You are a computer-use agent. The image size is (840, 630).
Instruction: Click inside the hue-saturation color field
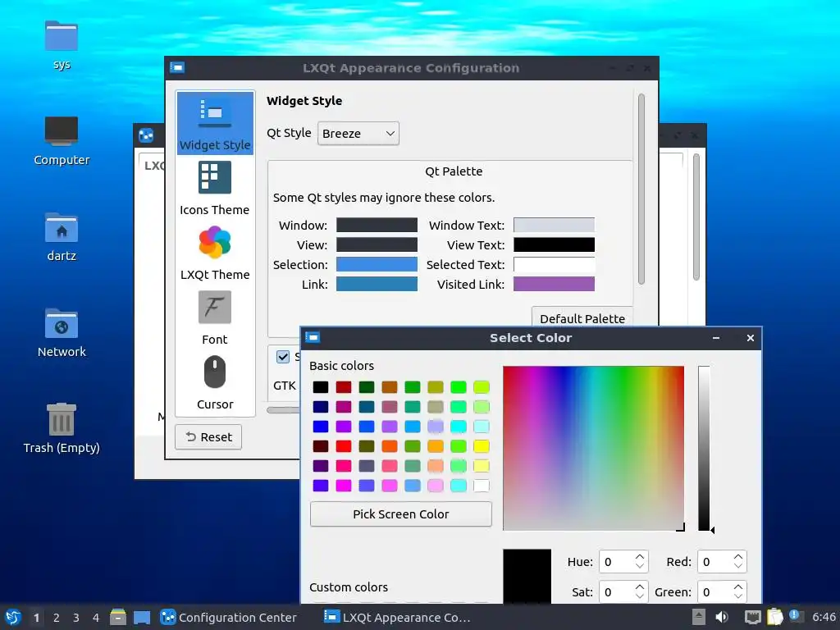[594, 449]
